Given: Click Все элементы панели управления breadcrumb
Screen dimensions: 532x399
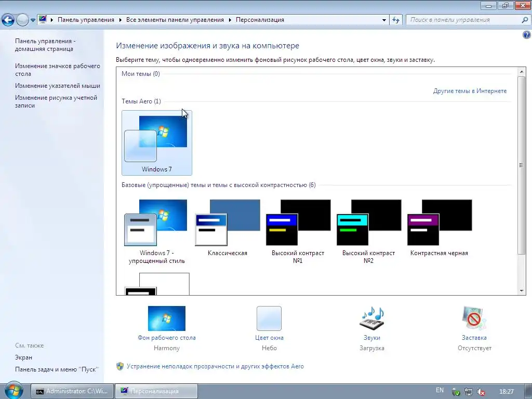Looking at the screenshot, I should 175,20.
